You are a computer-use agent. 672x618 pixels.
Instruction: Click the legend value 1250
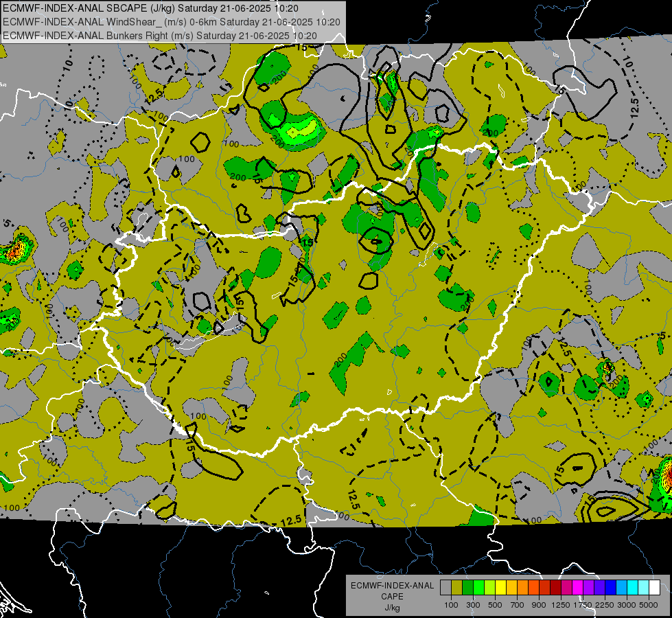point(561,605)
